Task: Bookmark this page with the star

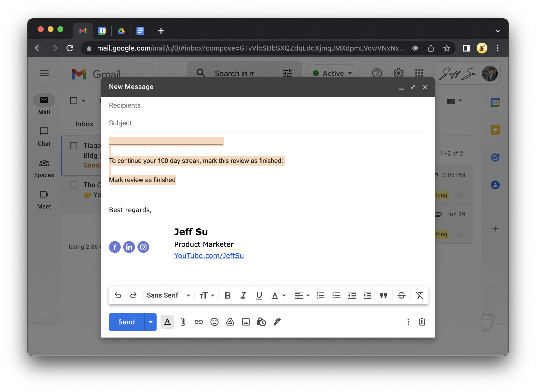Action: [446, 48]
